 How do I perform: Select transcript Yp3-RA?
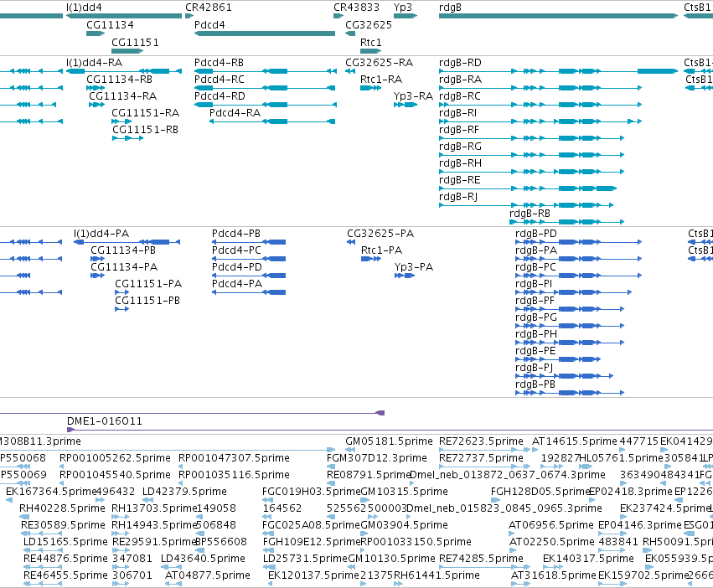click(413, 96)
